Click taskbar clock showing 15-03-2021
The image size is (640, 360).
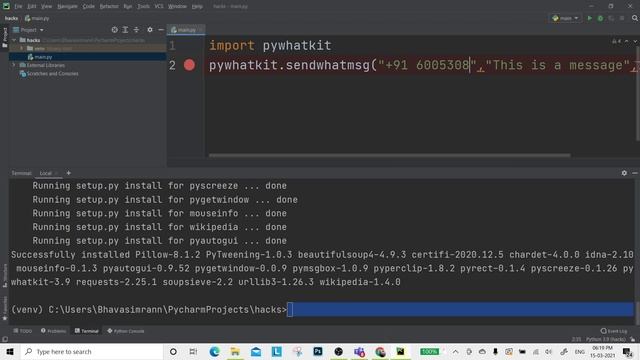(602, 351)
